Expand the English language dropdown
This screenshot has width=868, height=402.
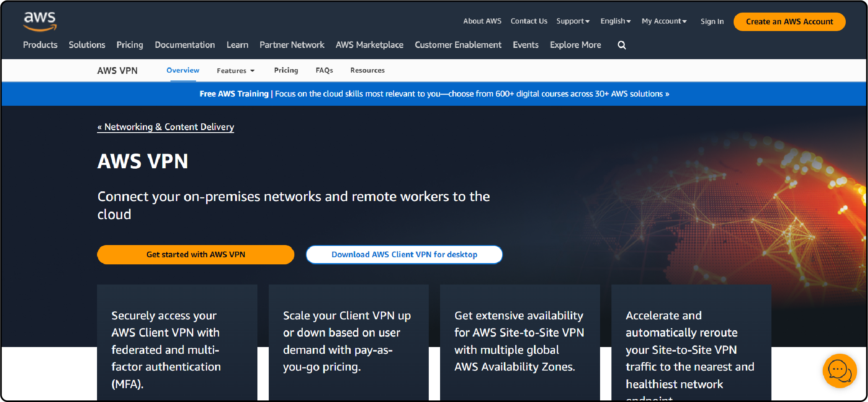(x=615, y=21)
